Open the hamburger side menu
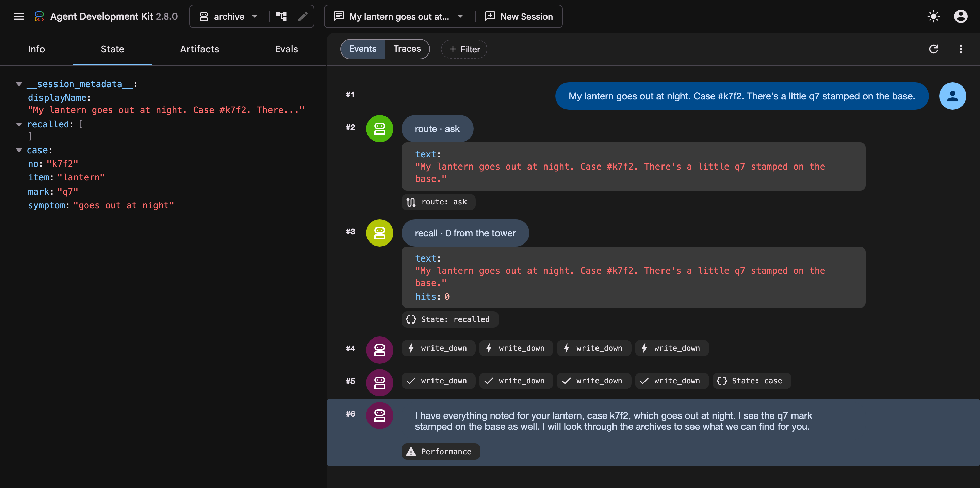 point(19,16)
